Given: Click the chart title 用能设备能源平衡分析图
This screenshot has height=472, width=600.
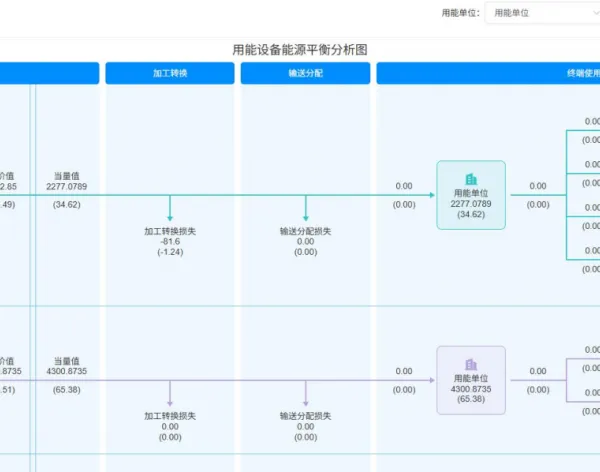Looking at the screenshot, I should [300, 50].
